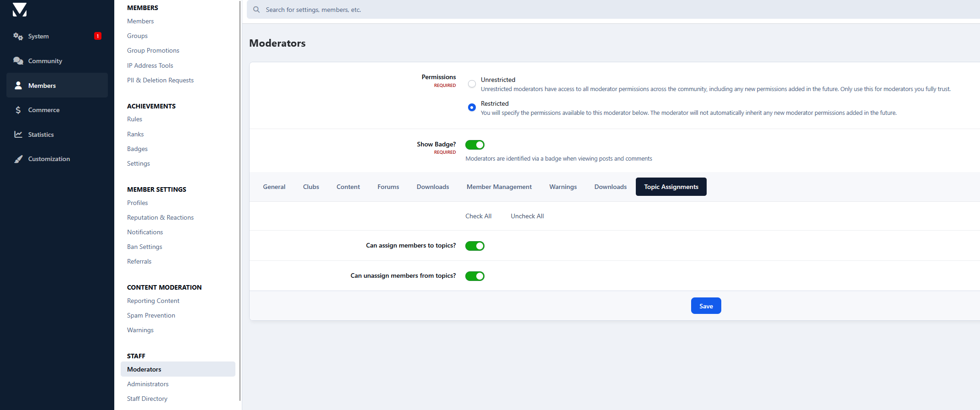The image size is (980, 410).
Task: Click the search magnifier icon
Action: pos(256,10)
